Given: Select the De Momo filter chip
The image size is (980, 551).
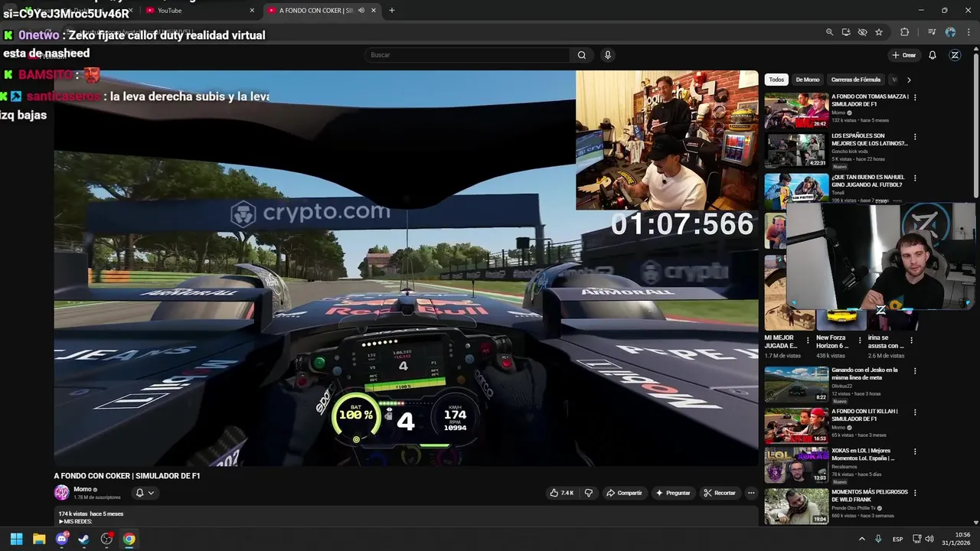Looking at the screenshot, I should (807, 80).
